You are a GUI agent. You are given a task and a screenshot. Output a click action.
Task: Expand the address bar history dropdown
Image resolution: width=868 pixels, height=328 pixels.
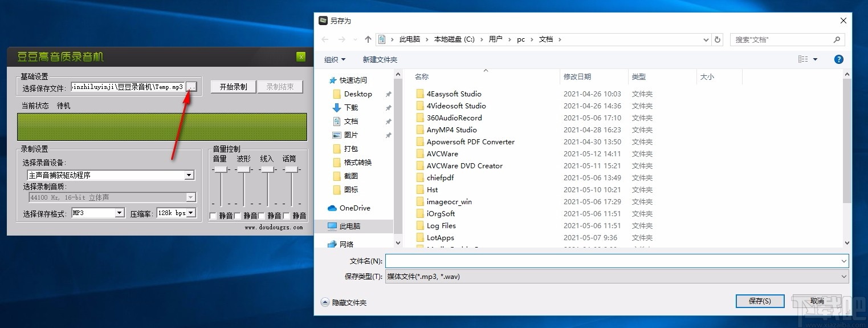tap(707, 39)
